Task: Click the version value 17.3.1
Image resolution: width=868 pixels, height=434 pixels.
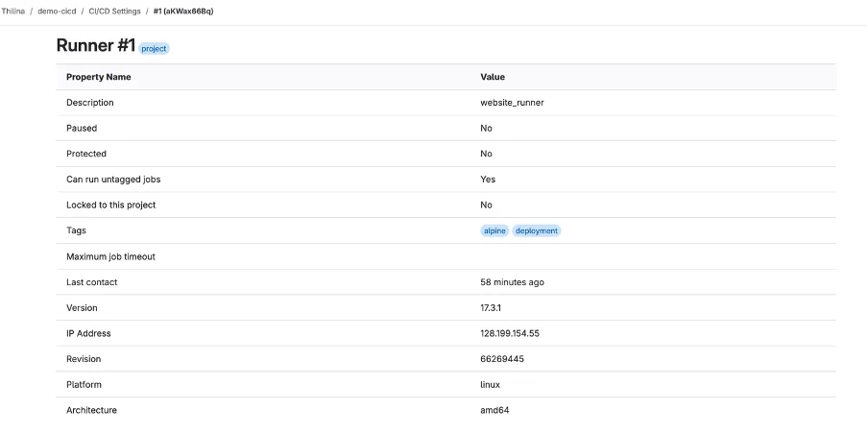Action: [491, 308]
